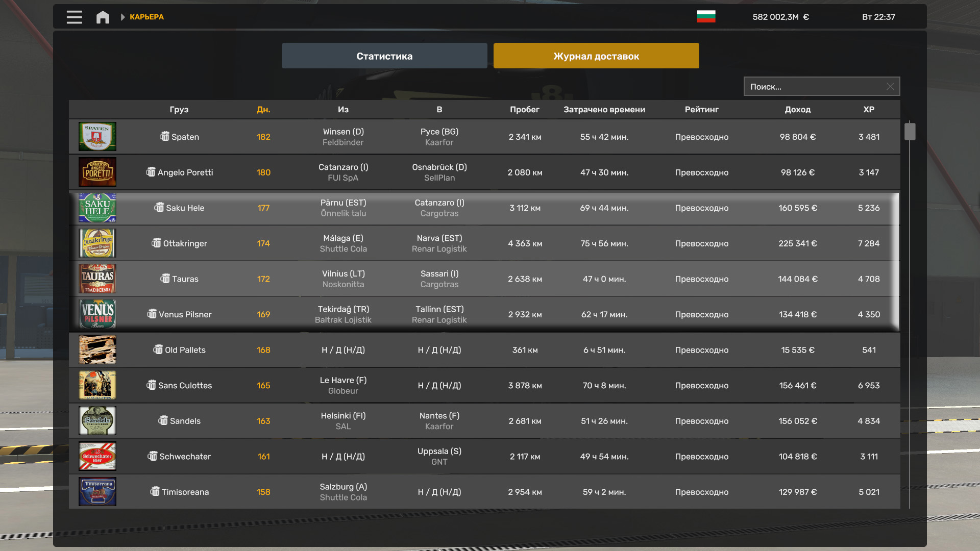This screenshot has height=551, width=980.
Task: Sort by Затрачено времени column header
Action: tap(604, 109)
